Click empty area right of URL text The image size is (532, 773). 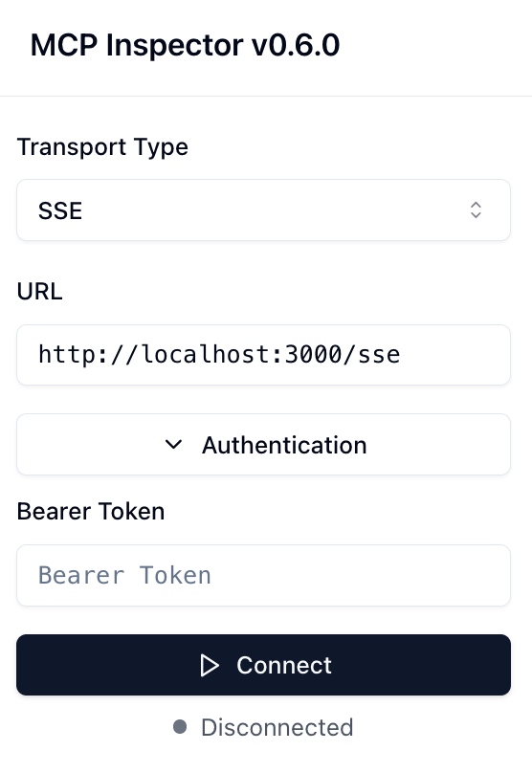454,355
